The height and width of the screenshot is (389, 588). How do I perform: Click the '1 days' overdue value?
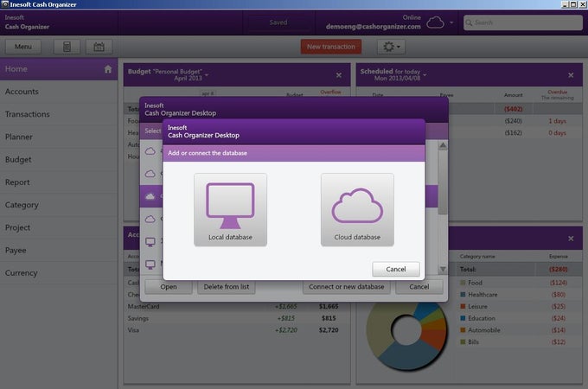coord(557,121)
